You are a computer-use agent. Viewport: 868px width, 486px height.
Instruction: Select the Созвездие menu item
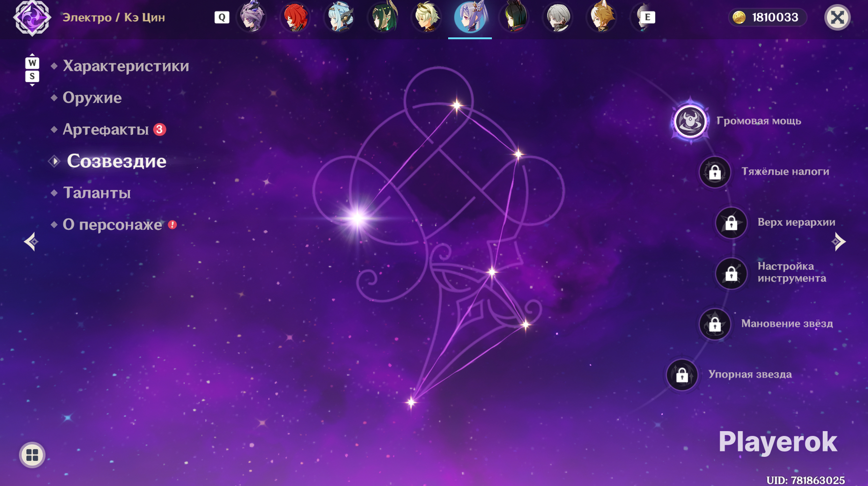(x=117, y=161)
